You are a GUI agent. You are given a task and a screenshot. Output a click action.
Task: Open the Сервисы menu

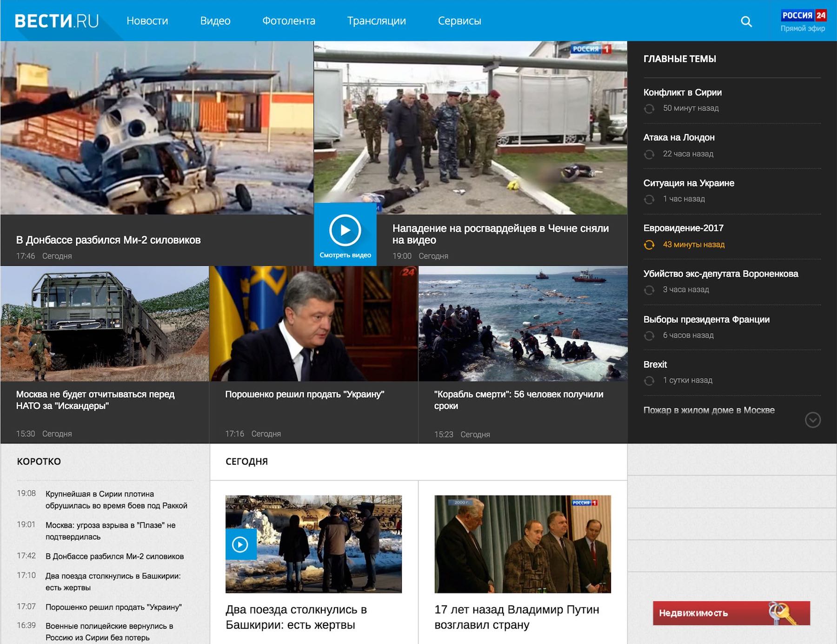coord(459,21)
